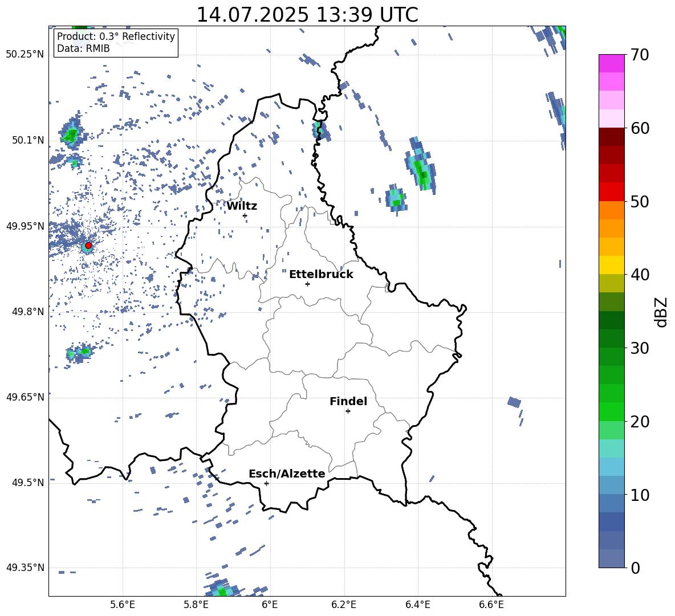
Task: Pick the yellow 40-42 dBZ color band
Action: [611, 265]
